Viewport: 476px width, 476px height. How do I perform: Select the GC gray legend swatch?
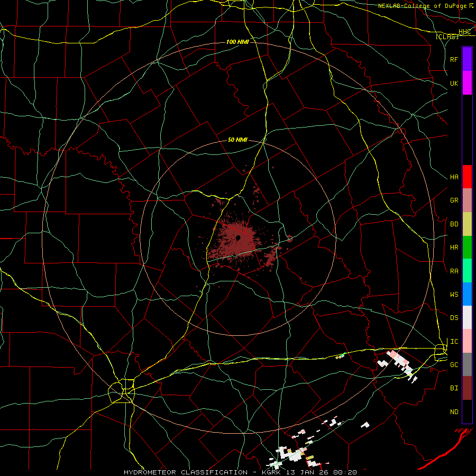pos(467,364)
